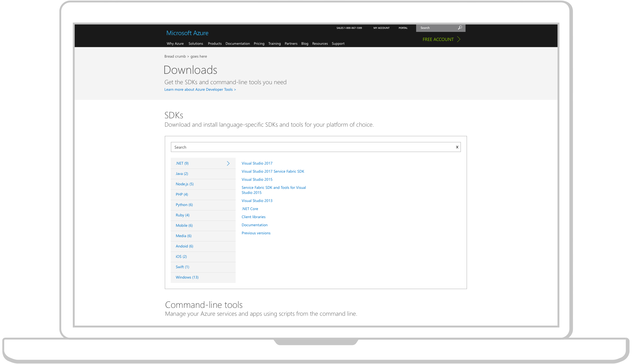The width and height of the screenshot is (632, 364).
Task: Open the Blog menu item
Action: point(305,43)
